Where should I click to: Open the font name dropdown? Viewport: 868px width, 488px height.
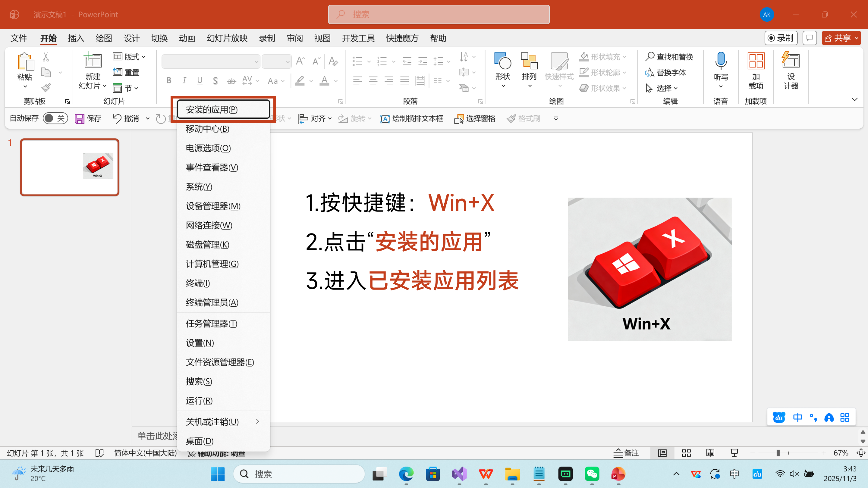[x=256, y=62]
